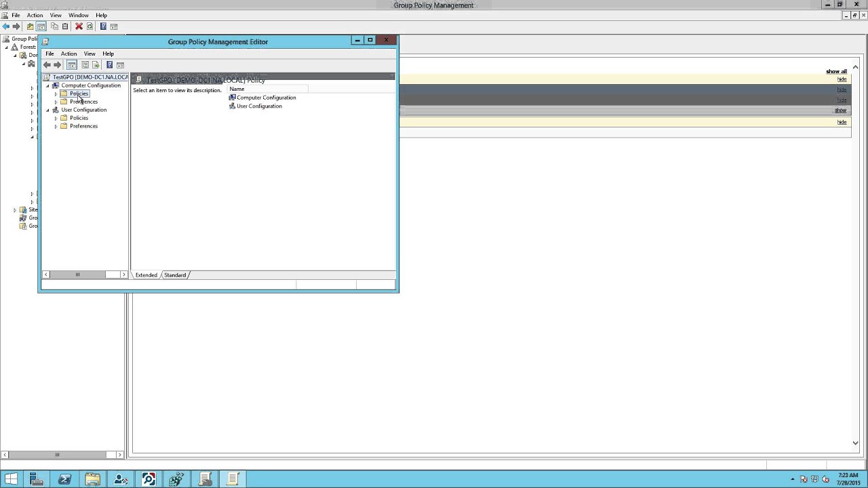Collapse Computer Configuration tree node
Screen dimensions: 868x488
pyautogui.click(x=47, y=85)
